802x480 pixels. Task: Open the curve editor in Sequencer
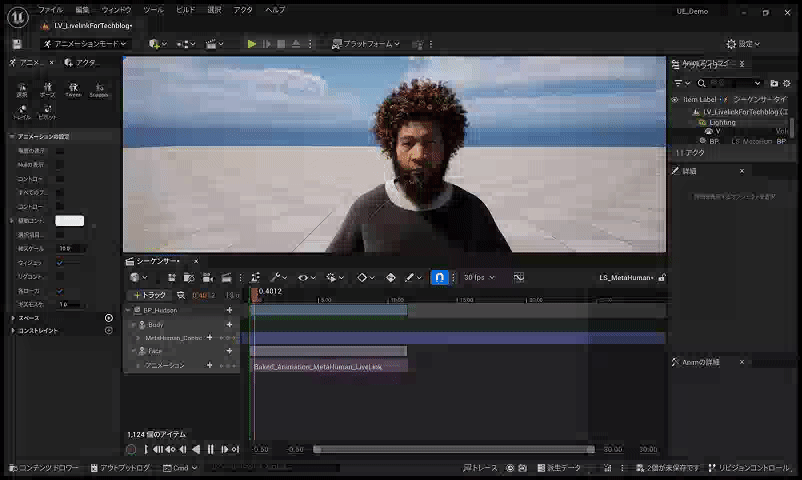coord(519,277)
